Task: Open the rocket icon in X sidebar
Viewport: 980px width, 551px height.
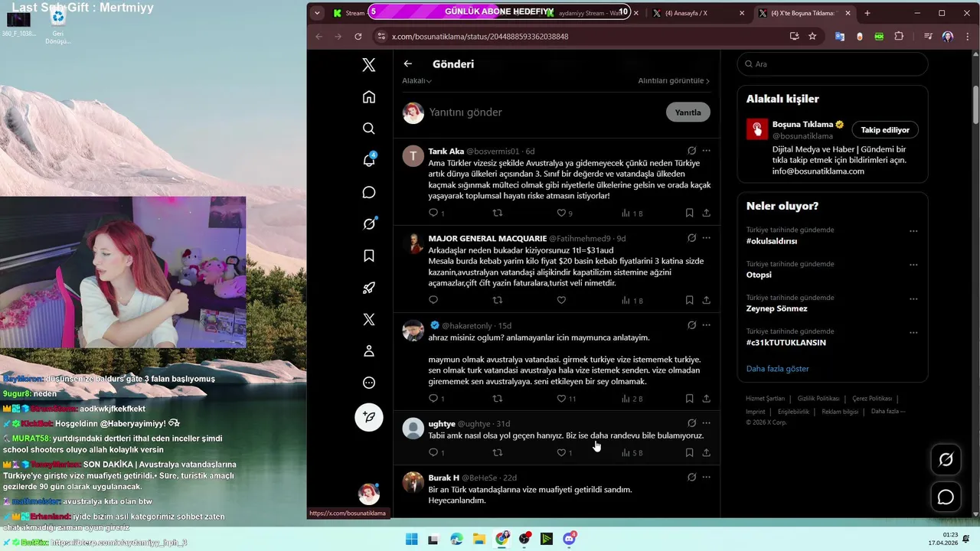Action: 369,288
